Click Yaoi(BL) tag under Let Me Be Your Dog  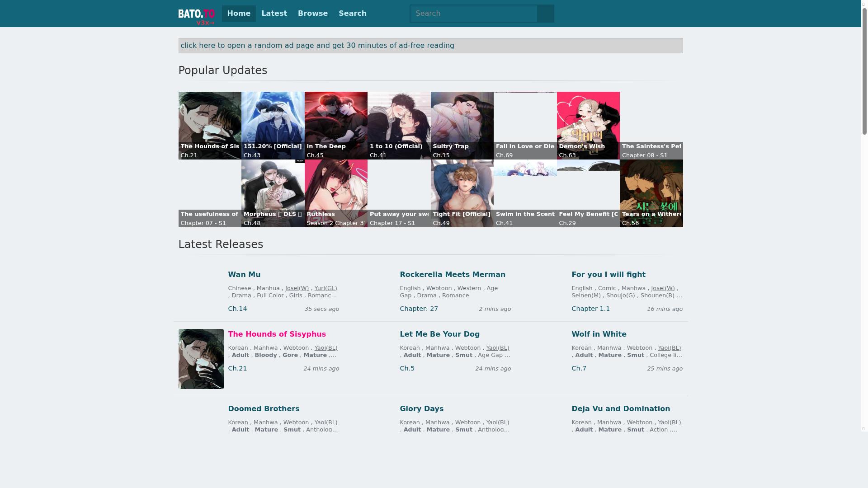(497, 348)
